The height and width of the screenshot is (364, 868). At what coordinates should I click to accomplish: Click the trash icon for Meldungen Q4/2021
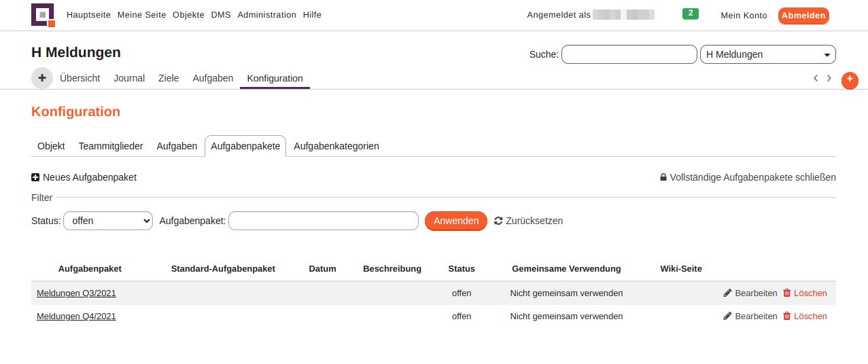tap(787, 316)
